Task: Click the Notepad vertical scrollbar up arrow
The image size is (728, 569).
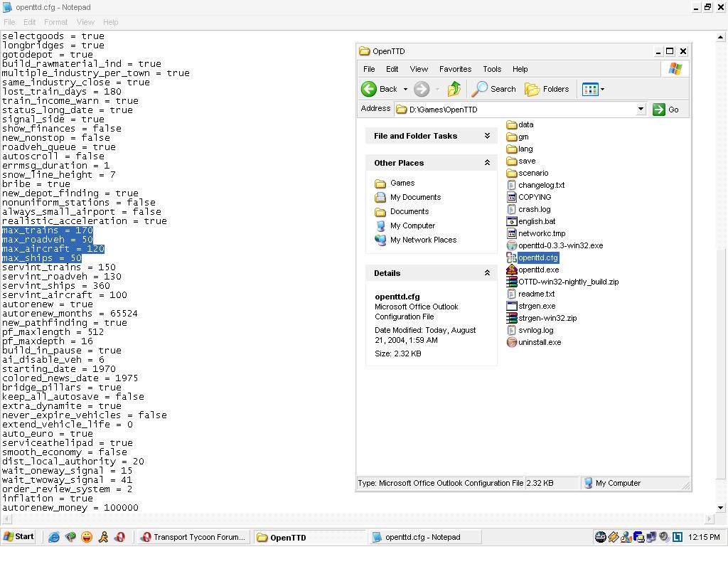Action: 721,37
